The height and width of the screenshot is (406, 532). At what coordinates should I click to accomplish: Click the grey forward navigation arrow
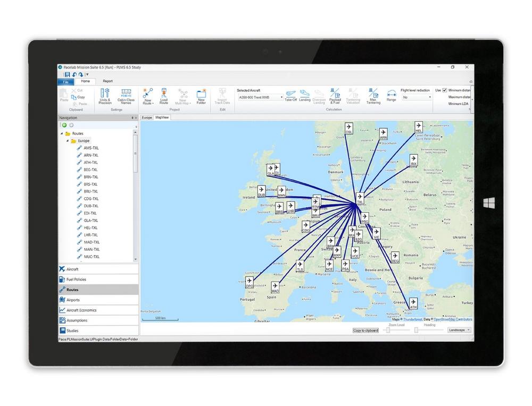click(71, 125)
